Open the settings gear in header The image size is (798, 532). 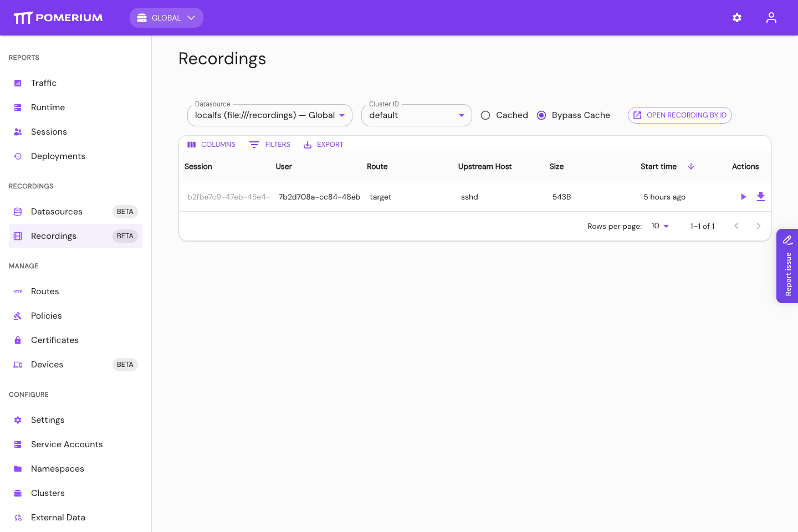pos(737,18)
